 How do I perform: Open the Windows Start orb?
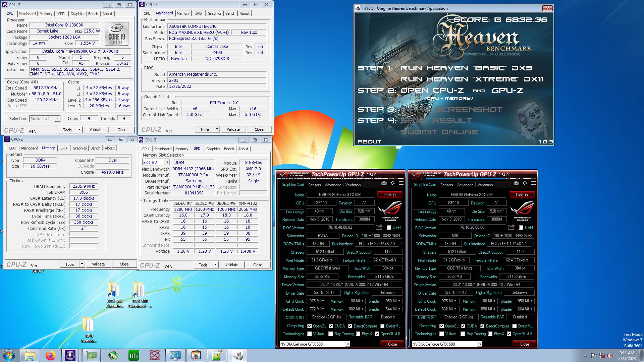(9, 355)
